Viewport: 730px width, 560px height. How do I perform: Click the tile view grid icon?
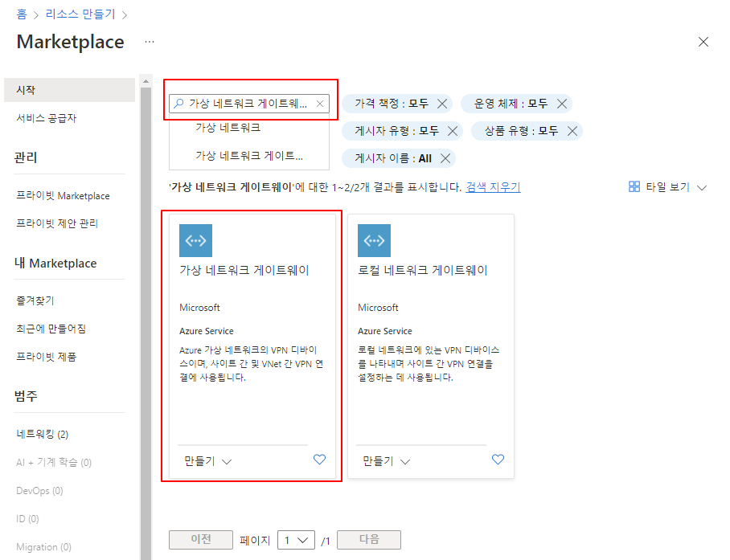coord(634,186)
